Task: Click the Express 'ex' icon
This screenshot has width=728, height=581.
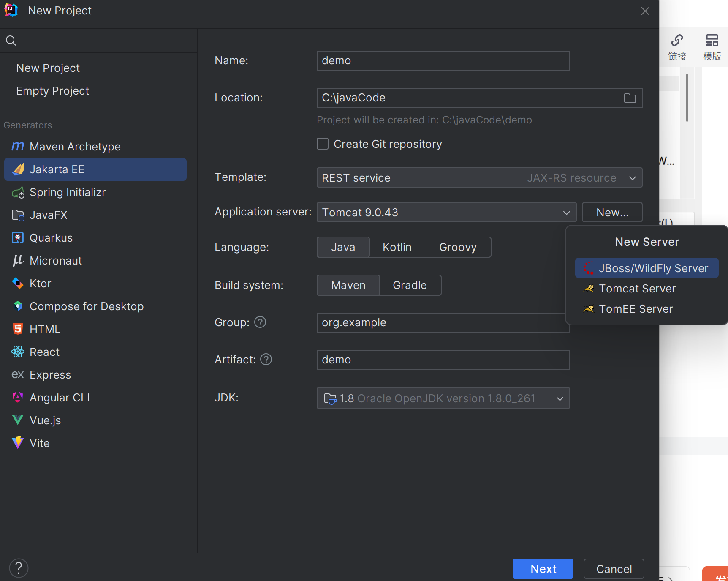Action: 18,374
